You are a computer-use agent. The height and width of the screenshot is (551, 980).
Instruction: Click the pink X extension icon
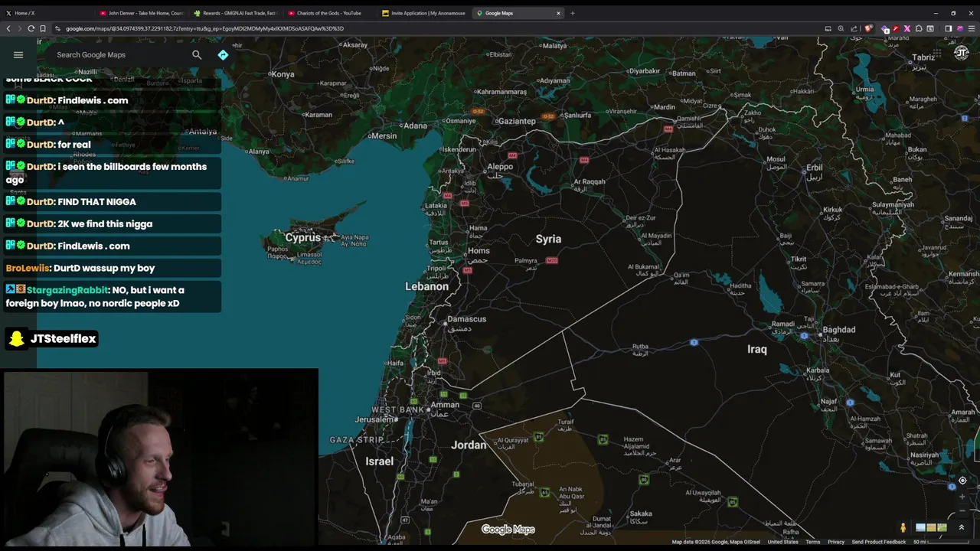pos(907,28)
